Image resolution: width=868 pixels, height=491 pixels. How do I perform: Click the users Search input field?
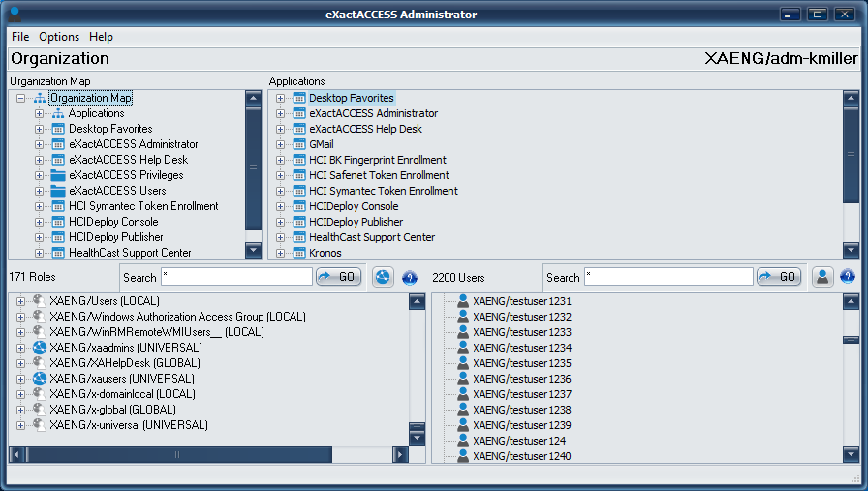pyautogui.click(x=668, y=277)
